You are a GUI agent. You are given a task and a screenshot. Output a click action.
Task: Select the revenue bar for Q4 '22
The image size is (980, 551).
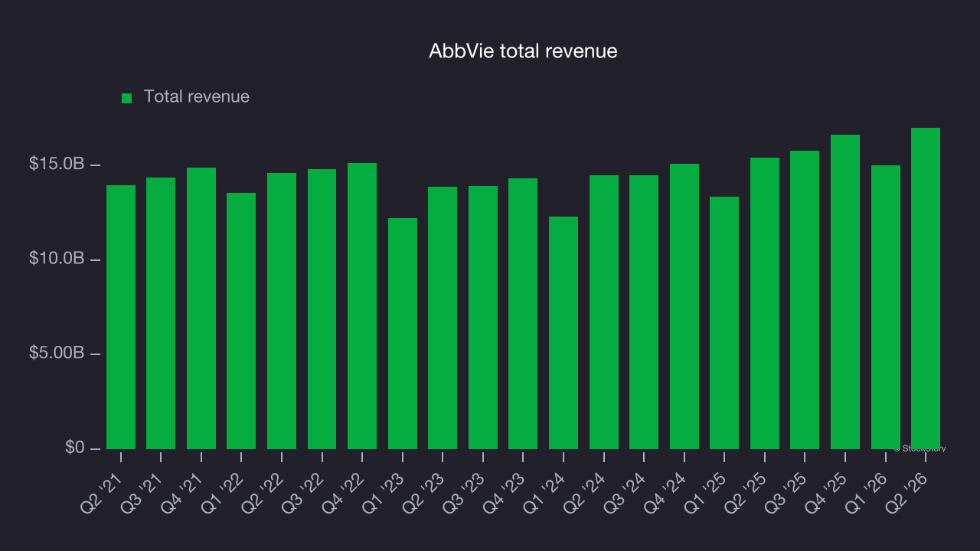(362, 306)
